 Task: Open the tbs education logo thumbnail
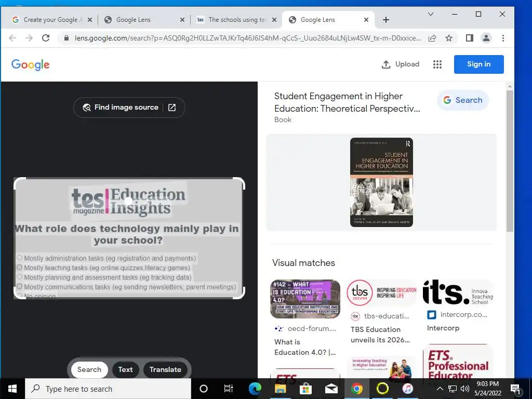381,292
